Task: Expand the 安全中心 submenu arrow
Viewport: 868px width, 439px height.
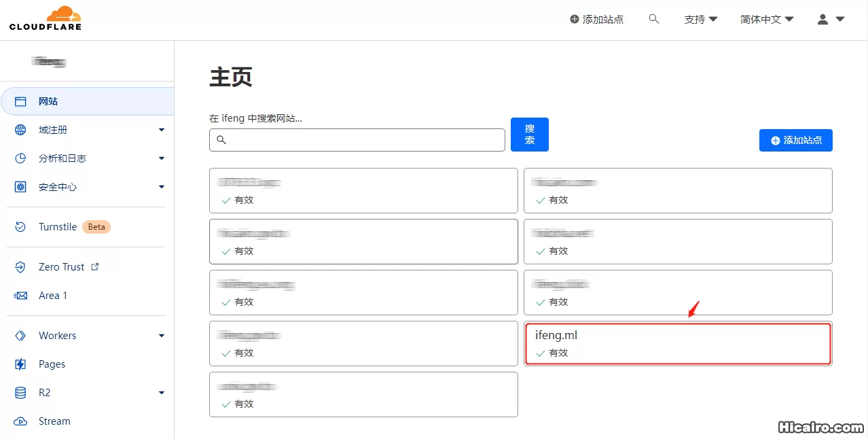Action: click(x=162, y=187)
